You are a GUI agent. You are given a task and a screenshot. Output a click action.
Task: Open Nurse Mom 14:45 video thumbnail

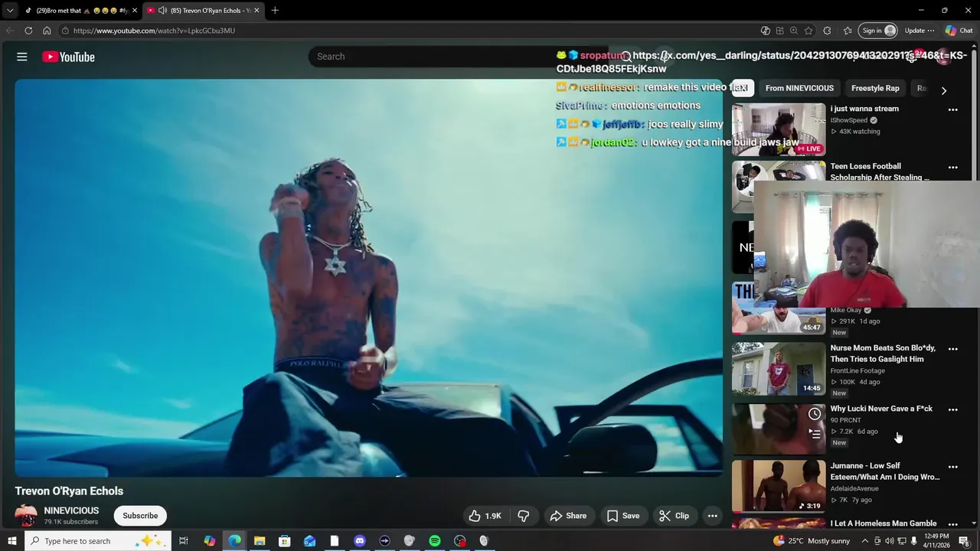[779, 369]
